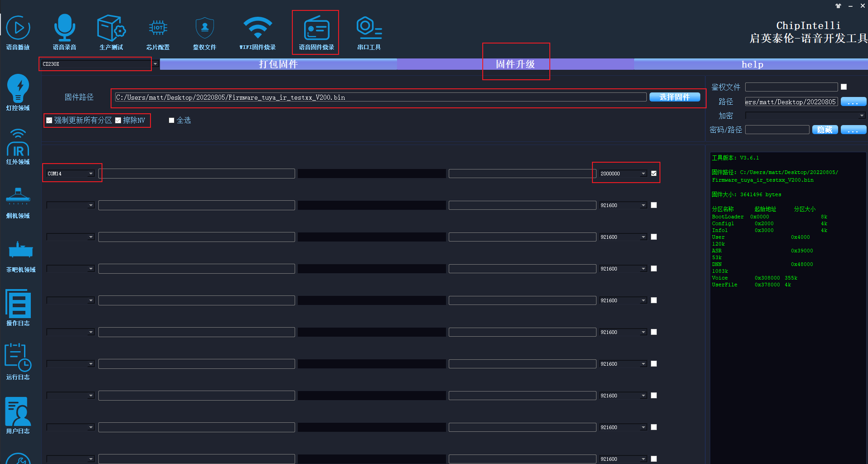Screen dimensions: 868x464
Task: Switch to the help tab
Action: click(x=752, y=64)
